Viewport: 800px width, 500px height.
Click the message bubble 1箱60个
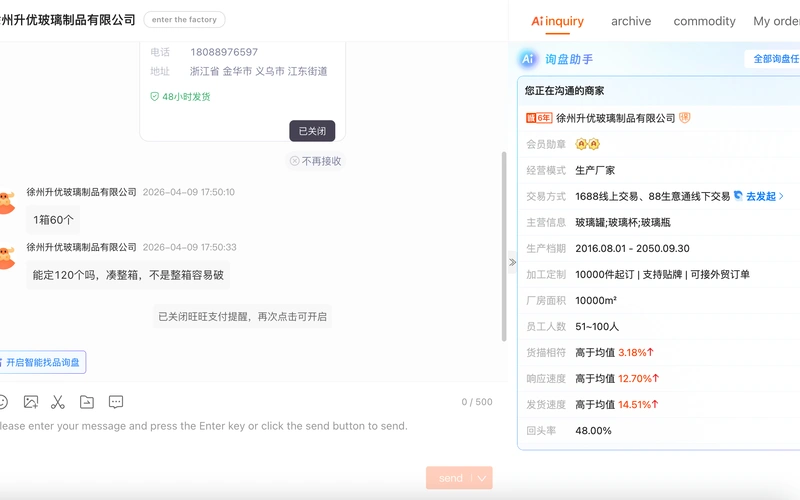point(54,220)
